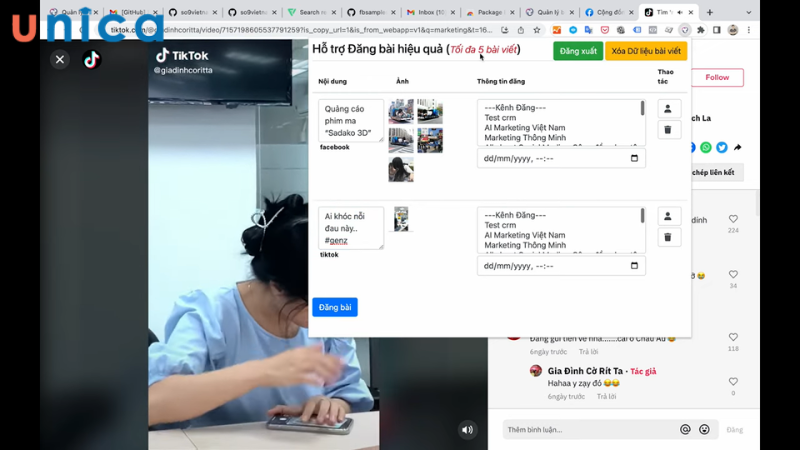The height and width of the screenshot is (450, 800).
Task: Switch to the Cộng đồng Facebook tab
Action: click(609, 12)
